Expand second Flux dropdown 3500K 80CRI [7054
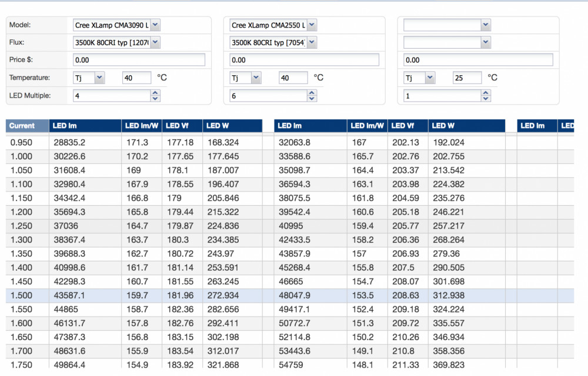 point(273,42)
